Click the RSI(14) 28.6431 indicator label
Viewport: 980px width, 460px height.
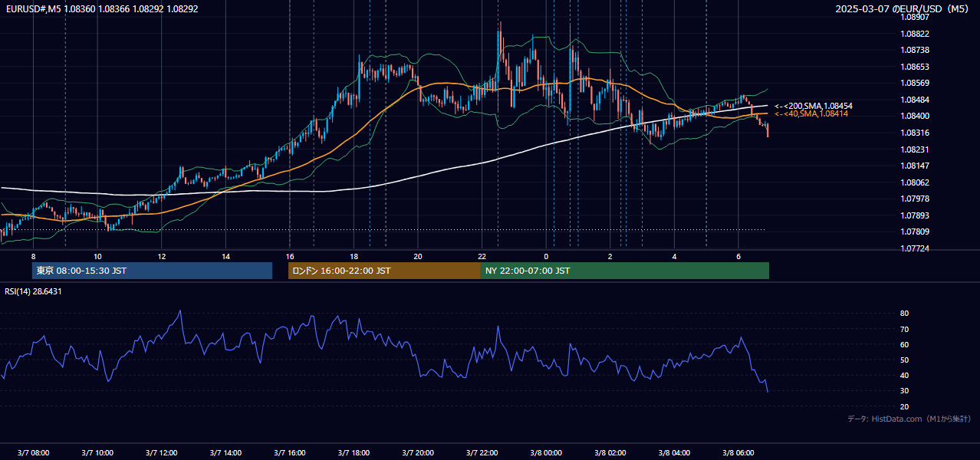[x=34, y=291]
